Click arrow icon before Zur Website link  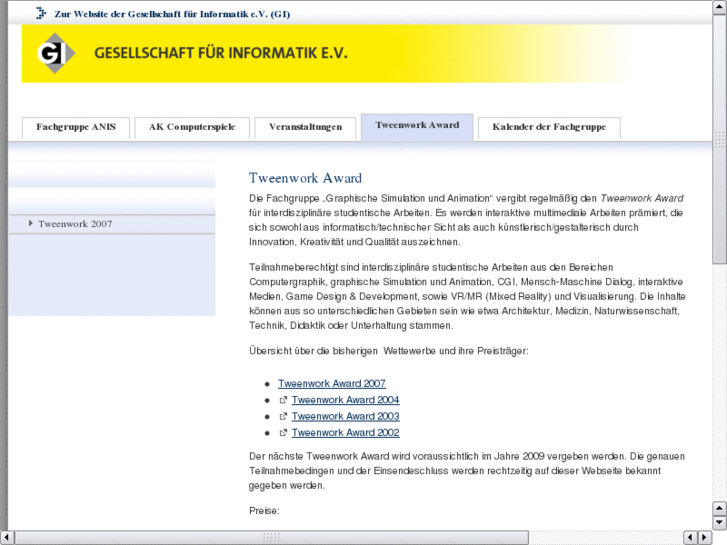click(x=41, y=13)
